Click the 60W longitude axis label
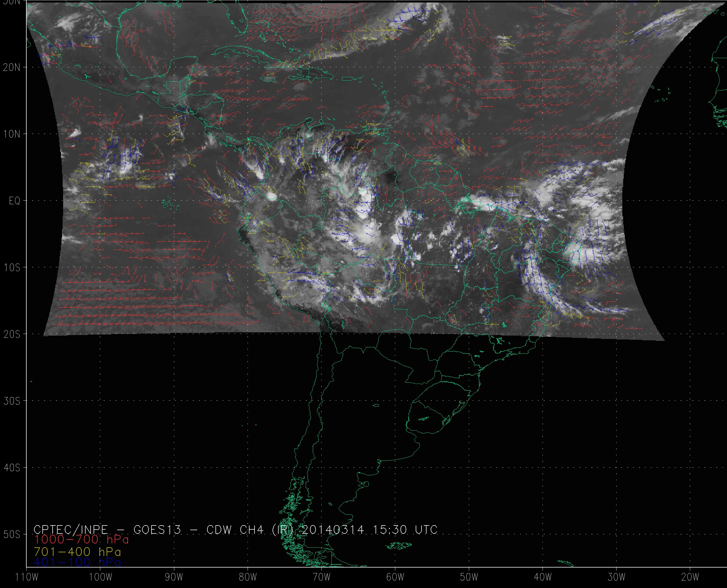The image size is (727, 588). (395, 577)
